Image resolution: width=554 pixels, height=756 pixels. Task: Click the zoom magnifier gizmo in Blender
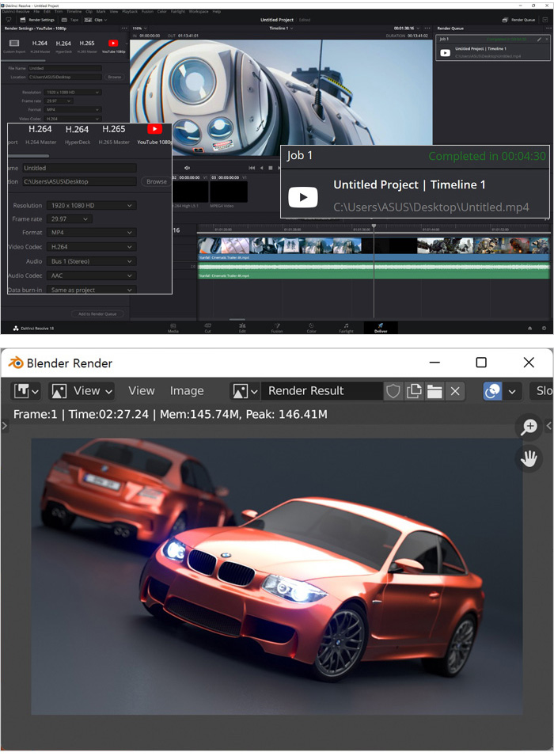coord(529,427)
